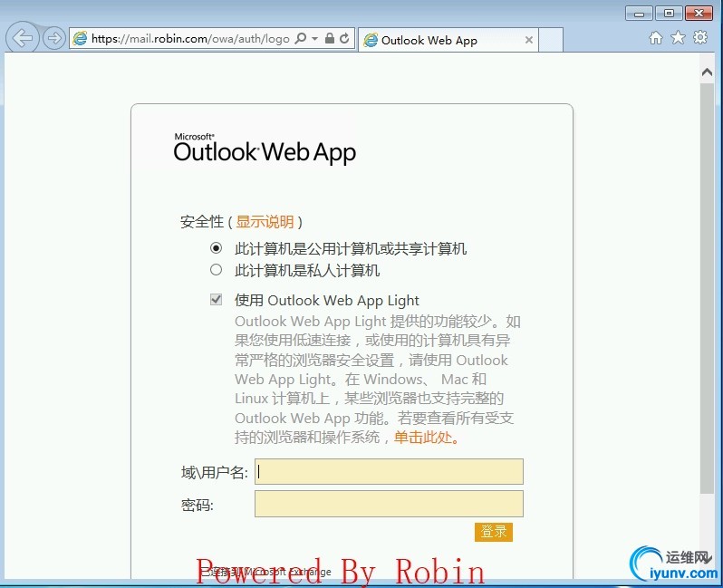Minimize the browser window

point(639,14)
